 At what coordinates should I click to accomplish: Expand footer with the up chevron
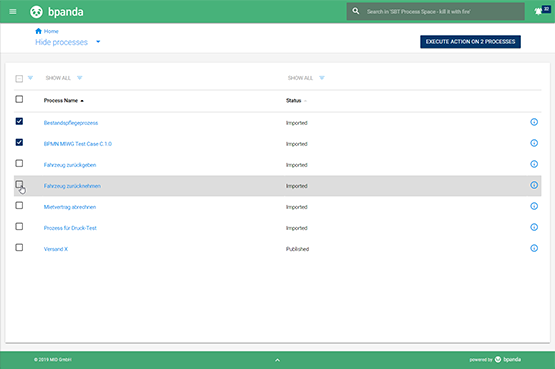pos(278,360)
